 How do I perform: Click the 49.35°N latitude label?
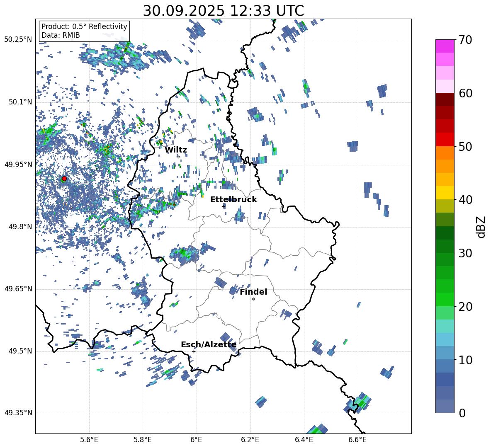[18, 413]
